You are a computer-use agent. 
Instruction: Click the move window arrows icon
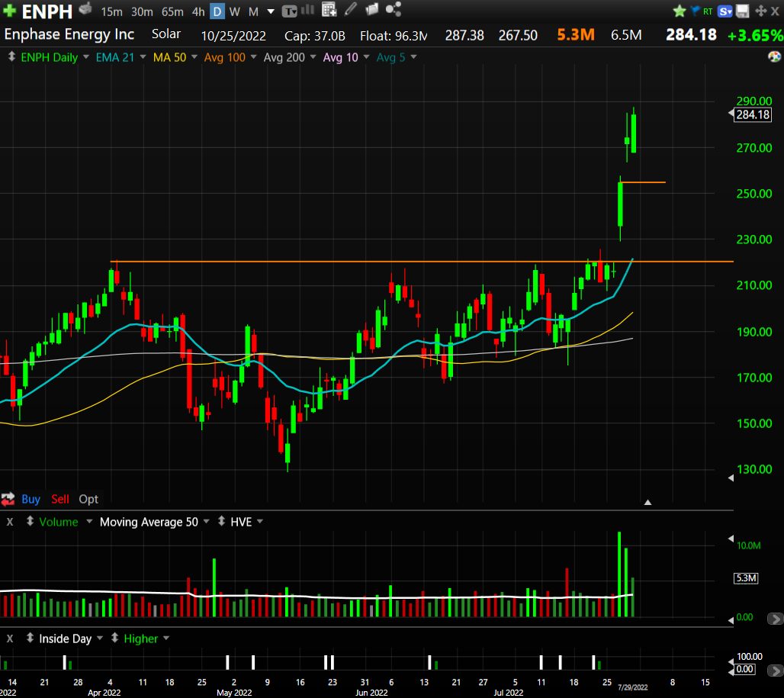point(760,11)
